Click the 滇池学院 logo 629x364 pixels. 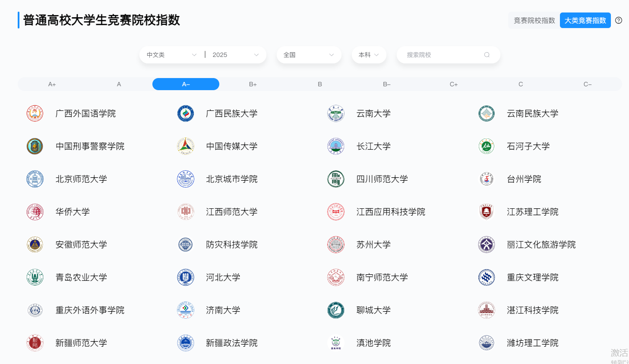pyautogui.click(x=336, y=343)
